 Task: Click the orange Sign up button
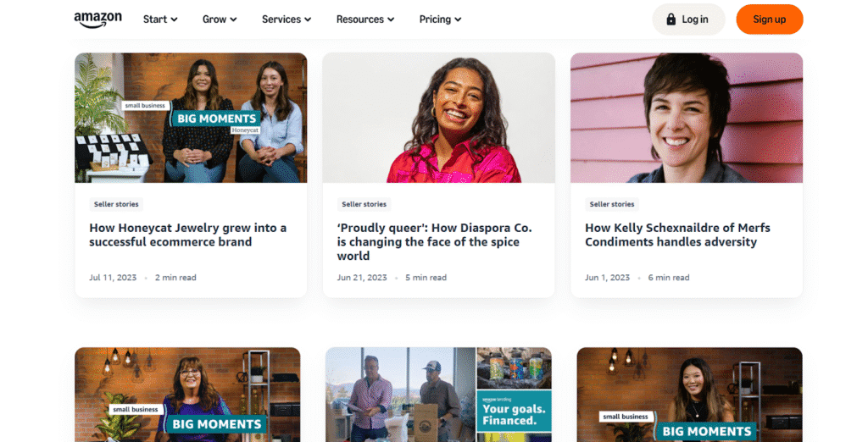(770, 19)
